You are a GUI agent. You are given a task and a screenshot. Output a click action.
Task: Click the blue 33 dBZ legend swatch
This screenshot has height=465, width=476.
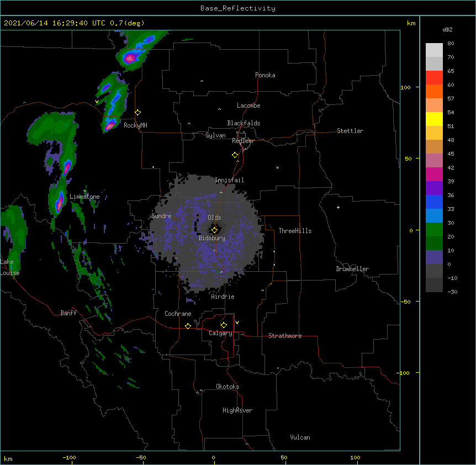click(434, 202)
